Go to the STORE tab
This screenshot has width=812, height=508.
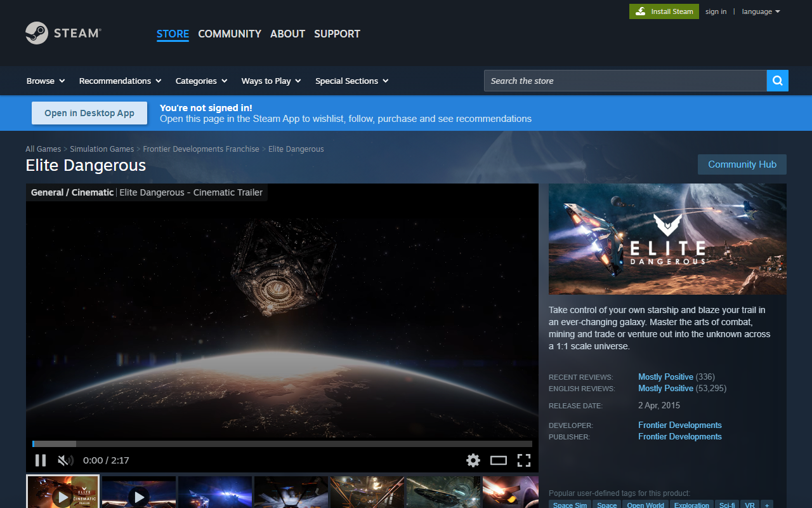point(173,34)
